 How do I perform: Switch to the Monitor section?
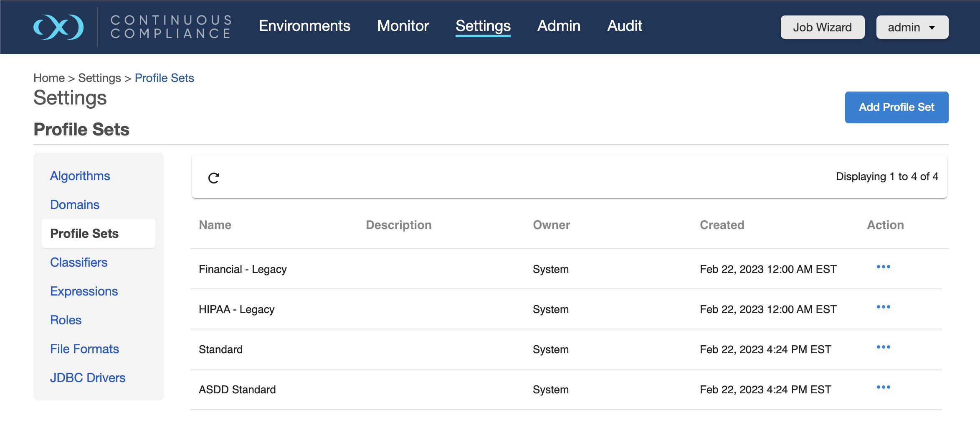[x=402, y=26]
